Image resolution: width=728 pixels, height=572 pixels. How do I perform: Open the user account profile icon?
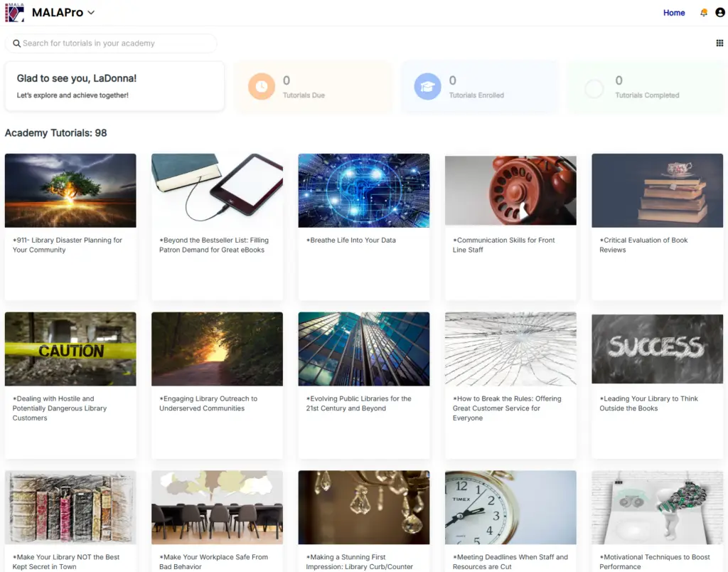[720, 13]
